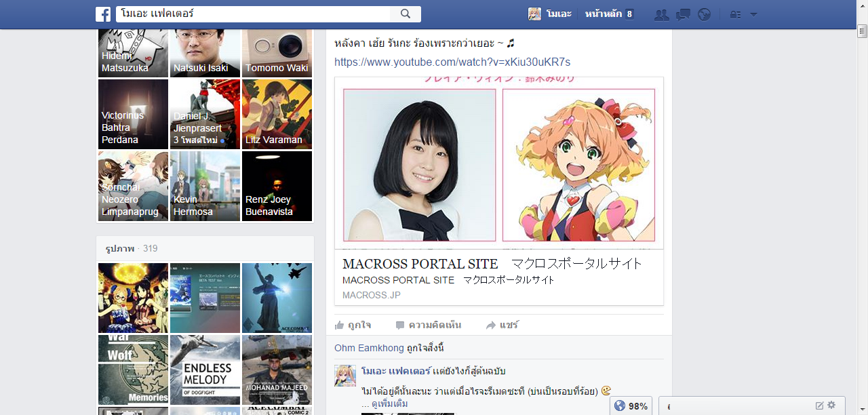Open friend tile Natsuki Isaki

(x=205, y=53)
